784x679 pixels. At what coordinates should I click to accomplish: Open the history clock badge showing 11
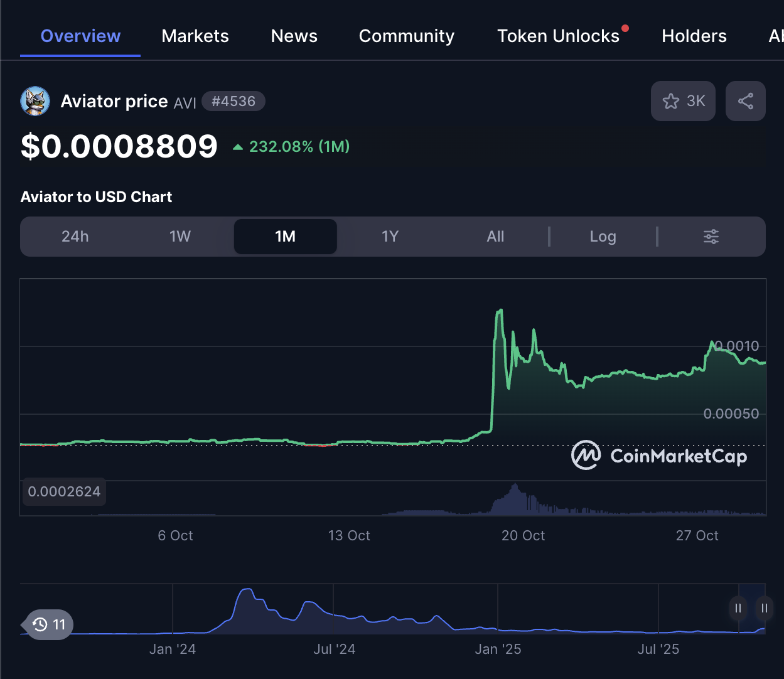[48, 624]
